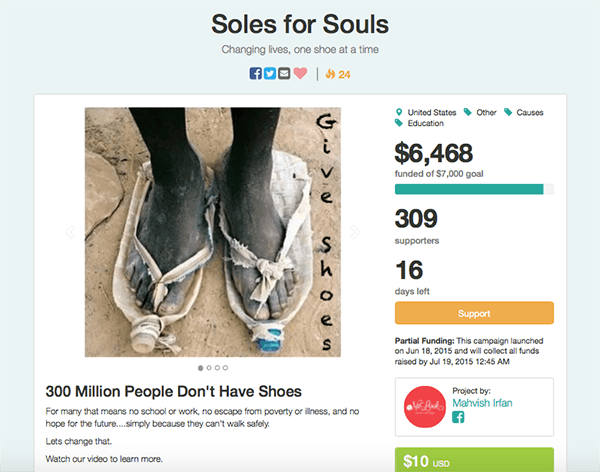Share campaign on Facebook

coord(256,73)
